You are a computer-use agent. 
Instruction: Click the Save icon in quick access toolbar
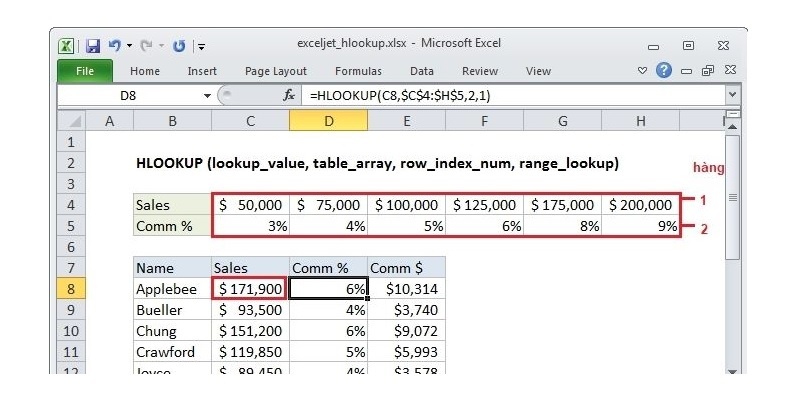(x=93, y=45)
